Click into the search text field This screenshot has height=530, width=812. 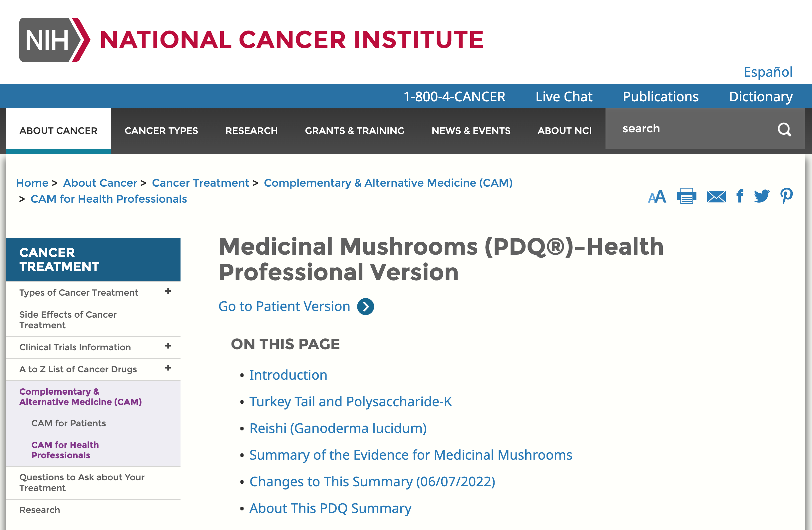coord(692,129)
